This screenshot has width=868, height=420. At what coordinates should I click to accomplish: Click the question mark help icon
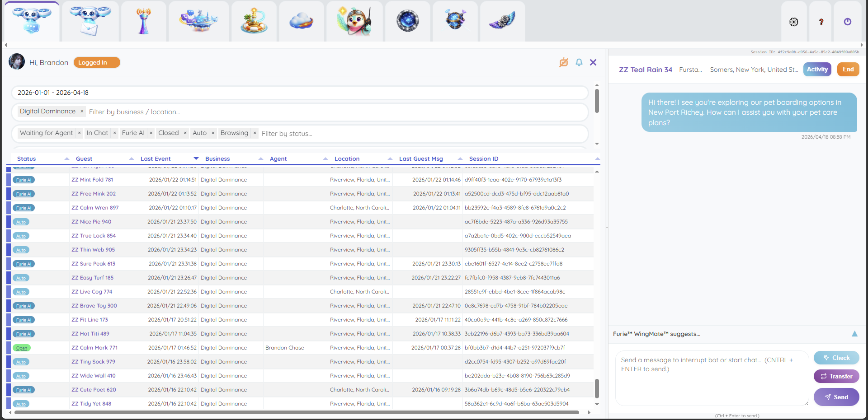point(821,22)
